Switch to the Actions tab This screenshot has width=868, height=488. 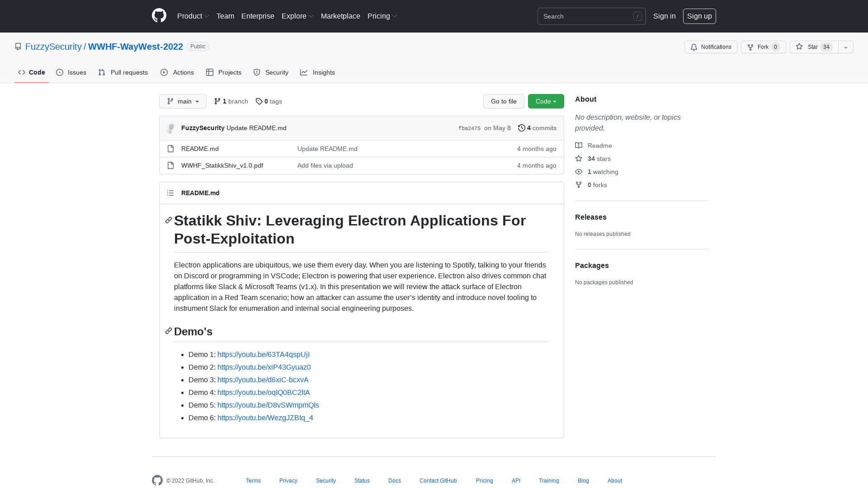pos(177,72)
